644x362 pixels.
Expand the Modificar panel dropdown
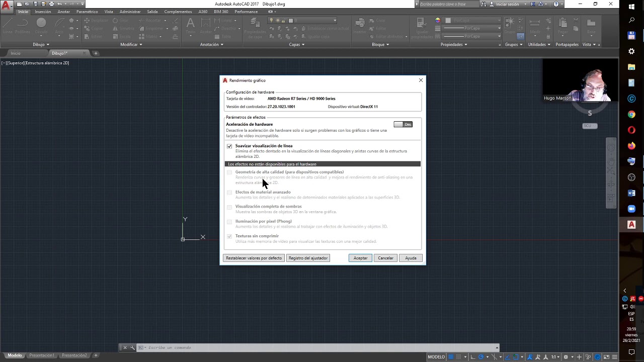pyautogui.click(x=131, y=44)
